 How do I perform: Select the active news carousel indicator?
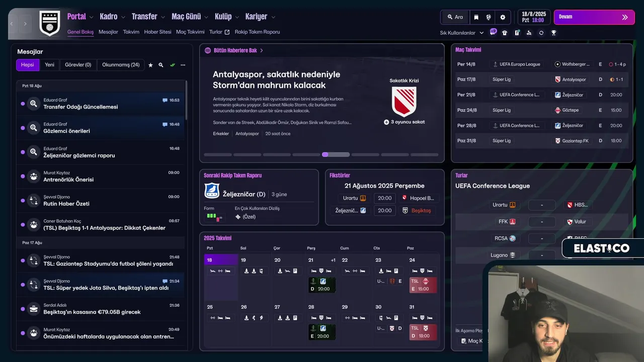336,155
